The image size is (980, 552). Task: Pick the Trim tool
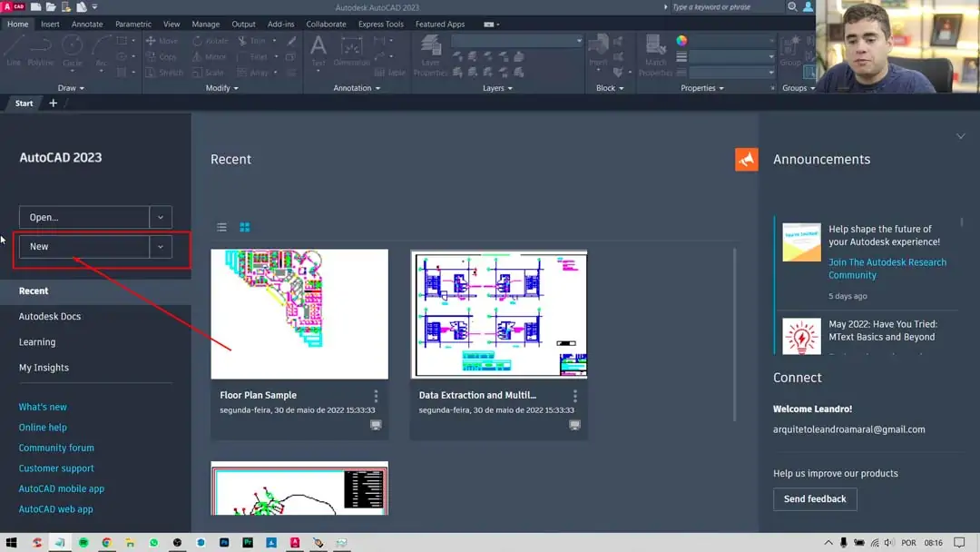tap(252, 41)
